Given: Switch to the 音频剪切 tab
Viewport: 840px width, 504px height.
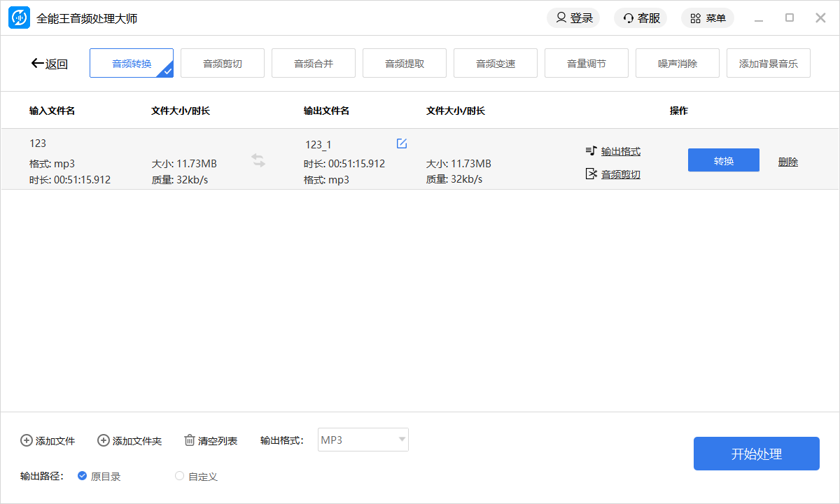Looking at the screenshot, I should (x=223, y=64).
